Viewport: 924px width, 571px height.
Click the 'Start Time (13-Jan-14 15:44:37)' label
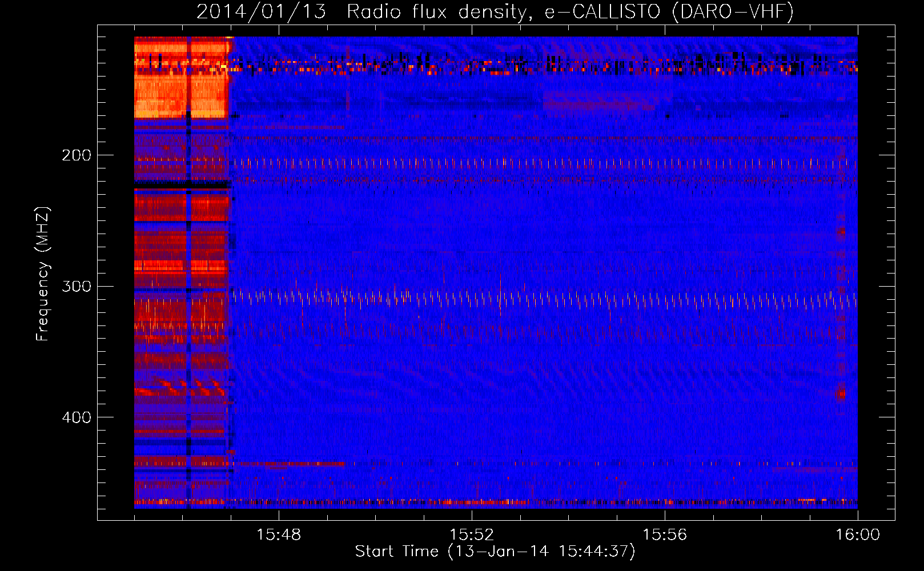(495, 552)
